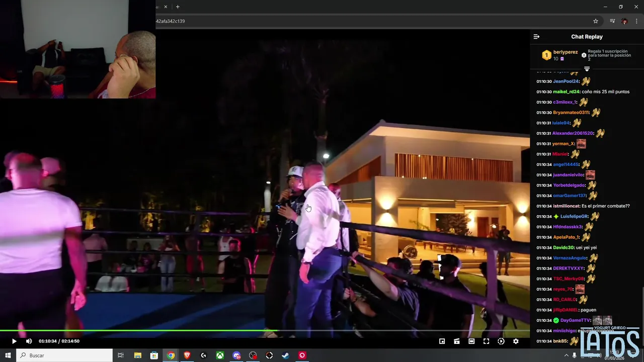Click username c3miloxx_1 in chat
The height and width of the screenshot is (362, 644).
tap(565, 102)
